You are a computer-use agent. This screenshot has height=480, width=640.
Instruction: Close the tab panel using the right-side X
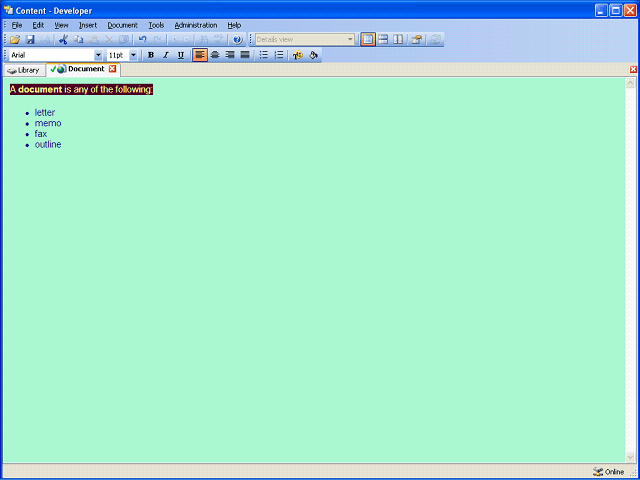click(633, 69)
